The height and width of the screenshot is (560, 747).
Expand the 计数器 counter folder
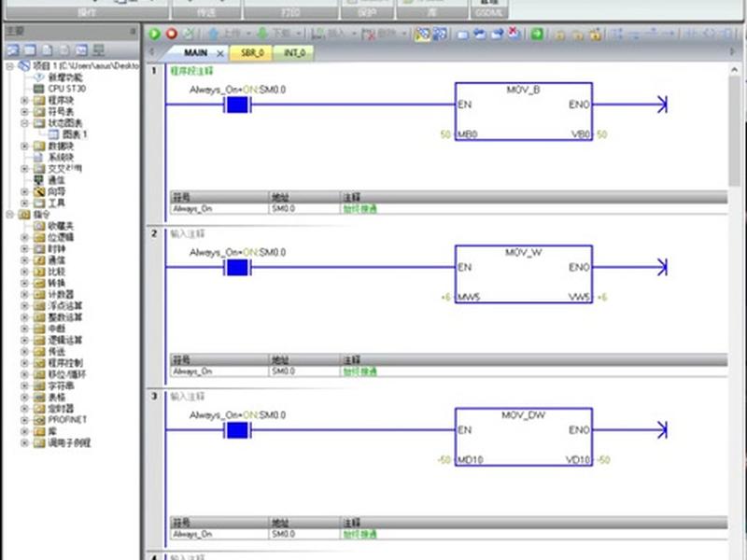(24, 294)
